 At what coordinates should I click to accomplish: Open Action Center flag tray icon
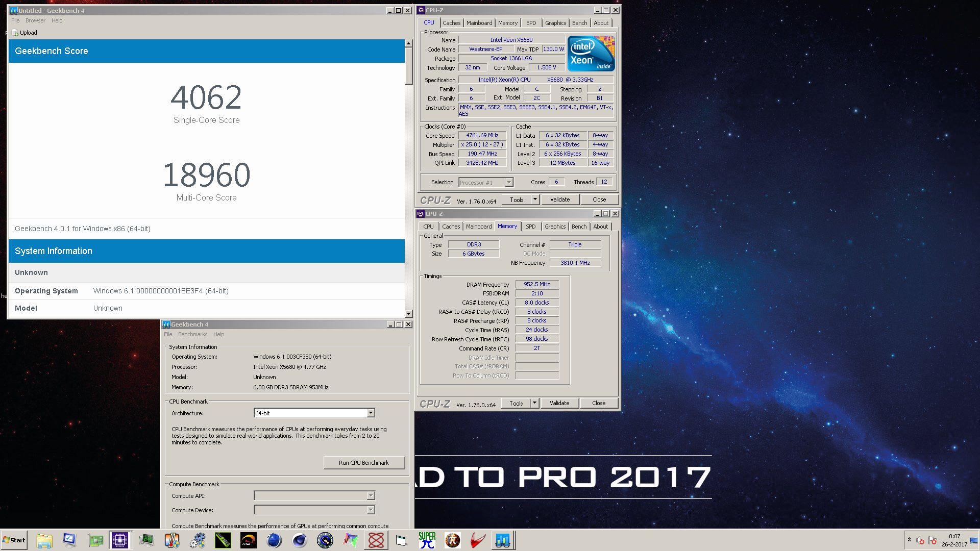point(933,541)
